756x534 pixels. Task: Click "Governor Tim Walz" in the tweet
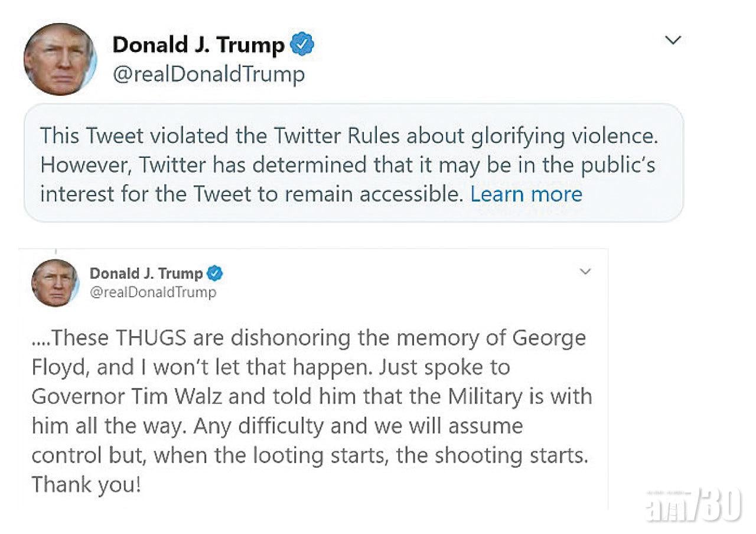(126, 396)
